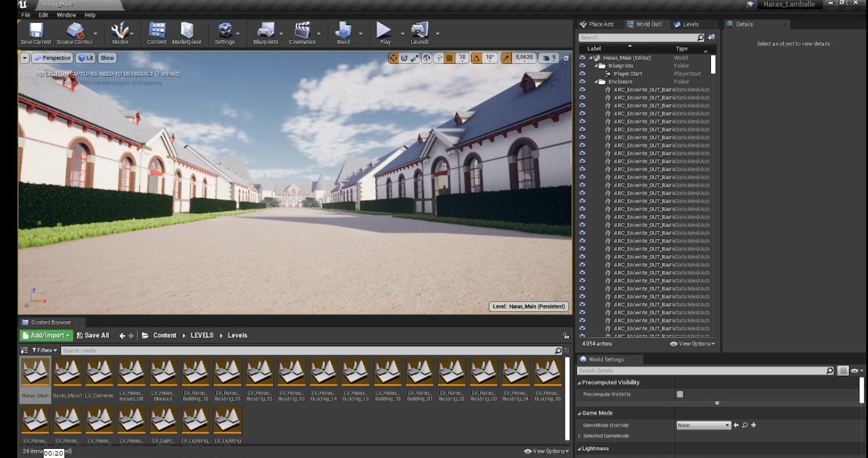
Task: Click the Cinematics toolbar icon
Action: pyautogui.click(x=302, y=31)
